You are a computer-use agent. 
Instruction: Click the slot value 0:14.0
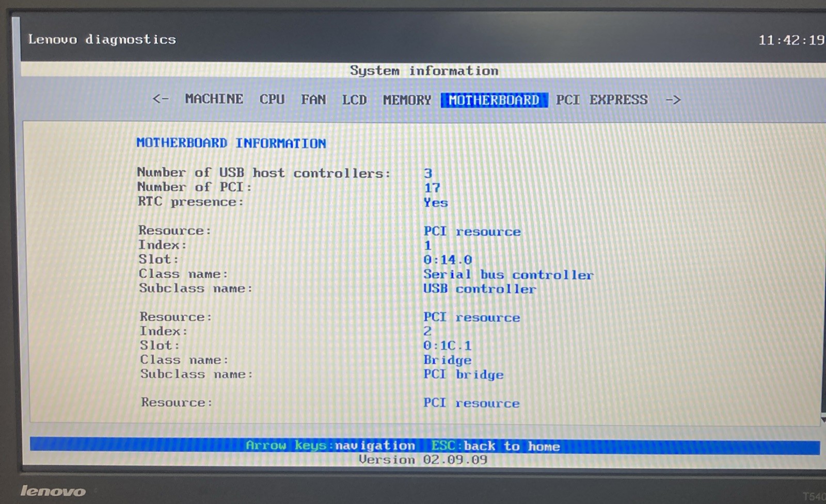(448, 259)
